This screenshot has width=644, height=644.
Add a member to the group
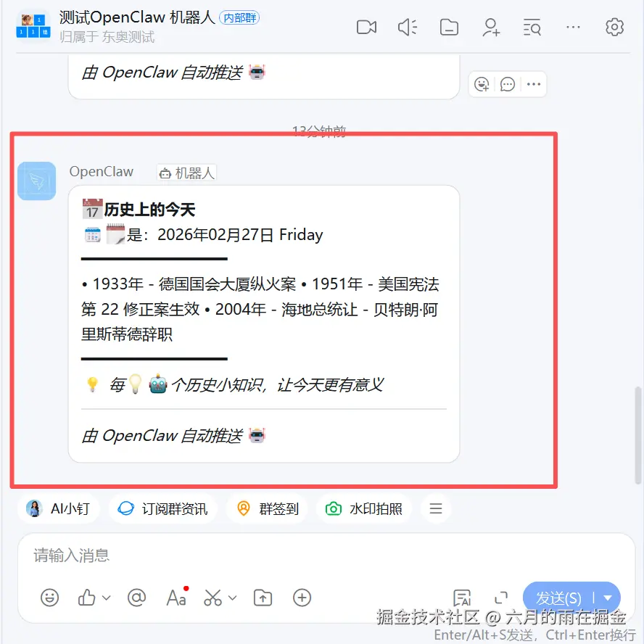[x=491, y=28]
